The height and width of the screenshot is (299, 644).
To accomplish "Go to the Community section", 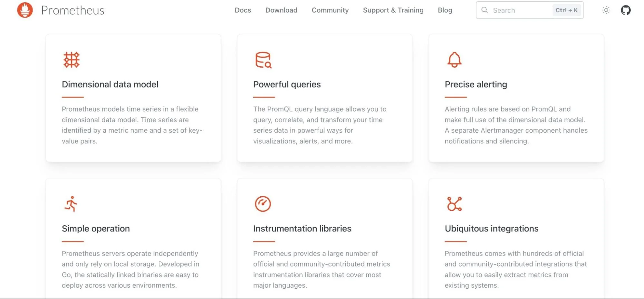I will tap(330, 10).
